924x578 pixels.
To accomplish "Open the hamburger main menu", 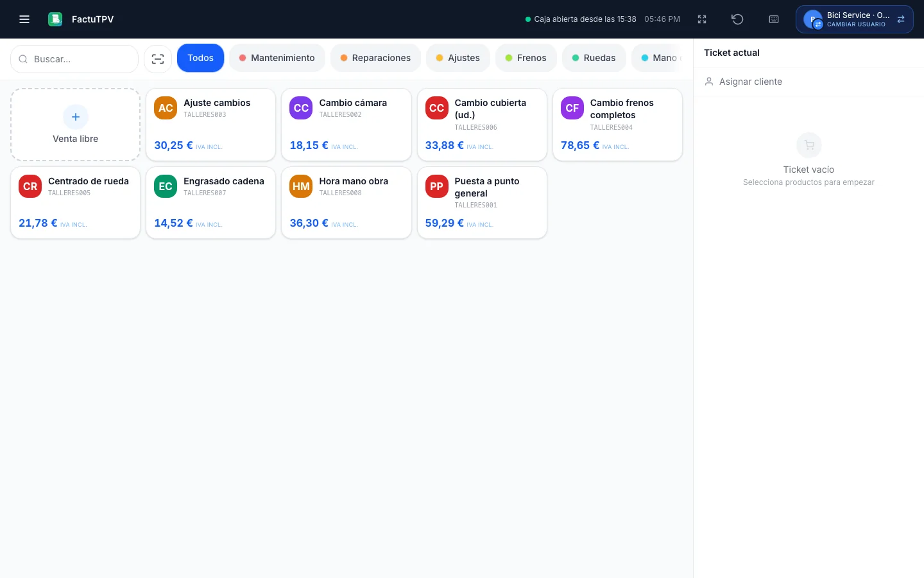I will (24, 19).
